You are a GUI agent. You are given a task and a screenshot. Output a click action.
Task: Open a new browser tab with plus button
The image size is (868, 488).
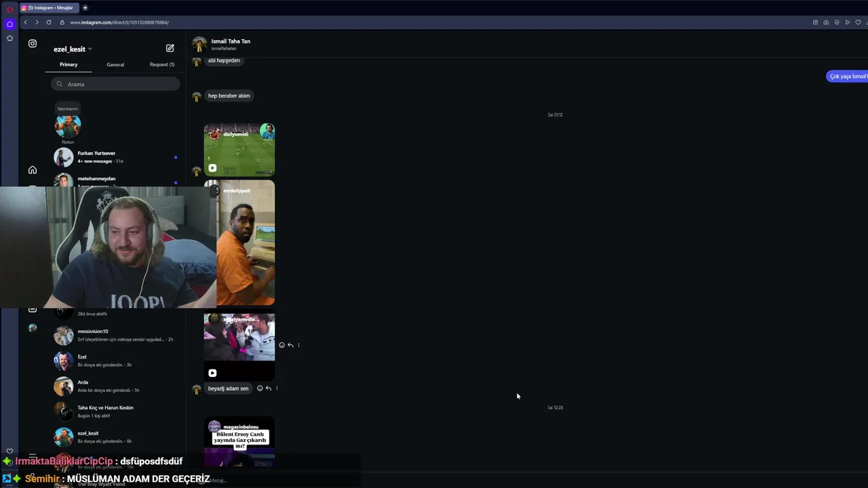pyautogui.click(x=85, y=7)
